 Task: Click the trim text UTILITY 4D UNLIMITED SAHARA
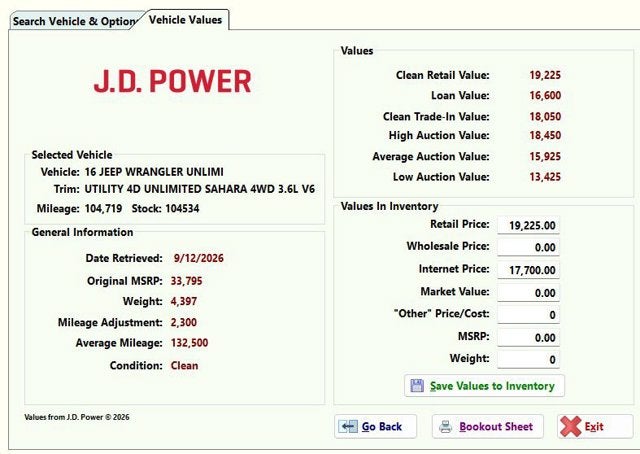(166, 189)
